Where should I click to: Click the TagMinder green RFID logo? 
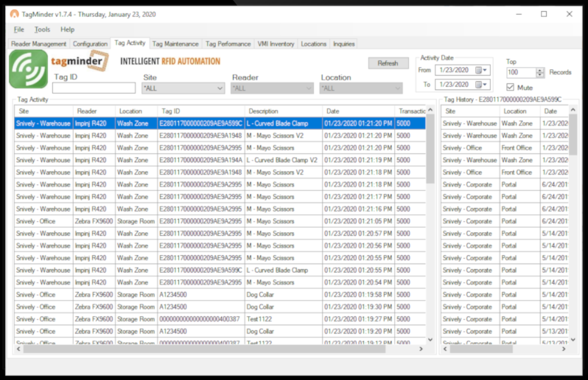click(29, 69)
